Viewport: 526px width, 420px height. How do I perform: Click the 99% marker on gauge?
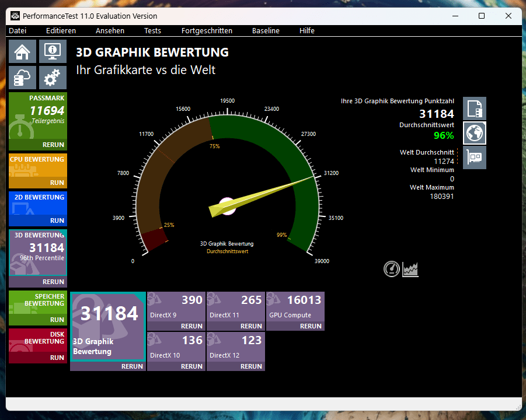[x=281, y=235]
